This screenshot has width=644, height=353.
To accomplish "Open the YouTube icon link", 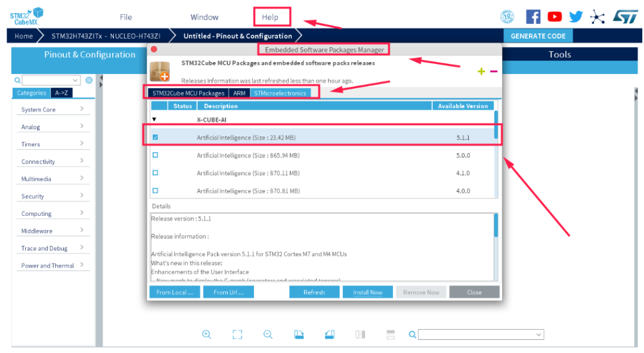I will pyautogui.click(x=555, y=17).
